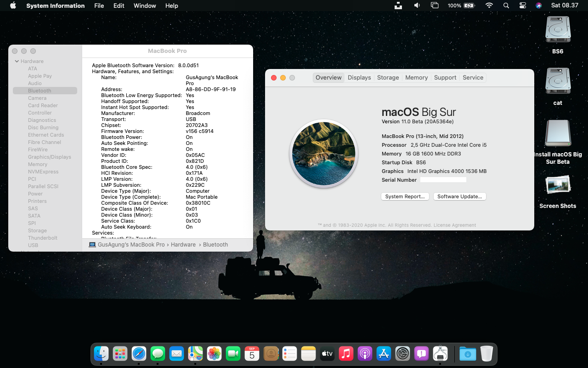Viewport: 588px width, 368px height.
Task: Select Audio in hardware sidebar
Action: coord(35,83)
